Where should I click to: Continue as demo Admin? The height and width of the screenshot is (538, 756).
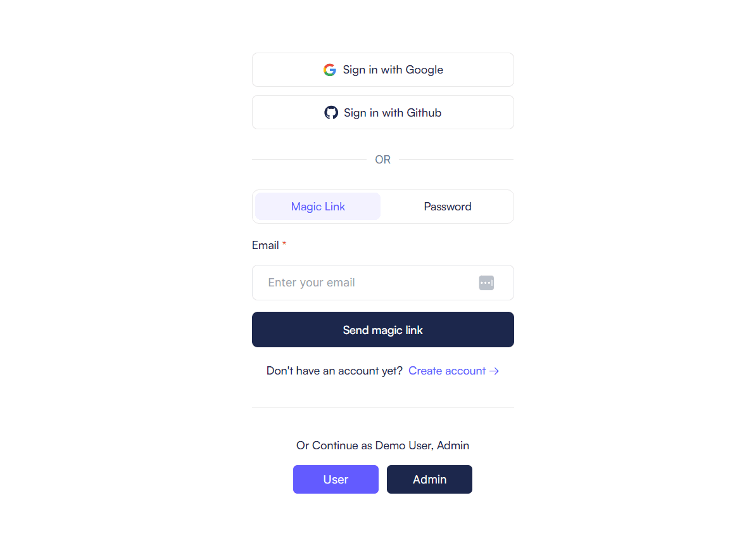429,479
